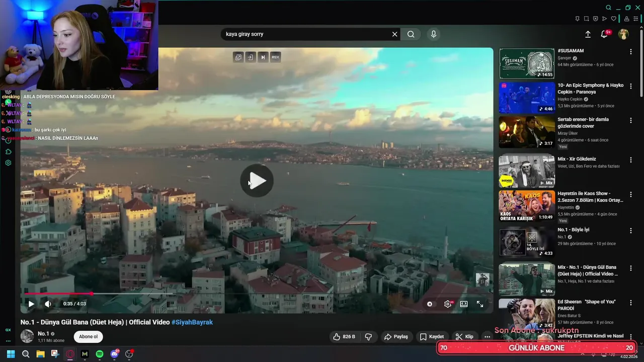Open Sertab erener bir damla video title
Image resolution: width=644 pixels, height=362 pixels.
(x=583, y=123)
